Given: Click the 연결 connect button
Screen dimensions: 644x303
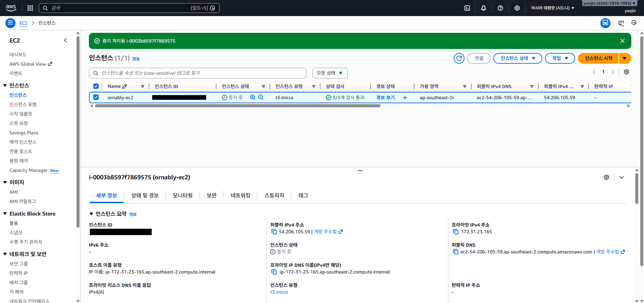Looking at the screenshot, I should pyautogui.click(x=479, y=58).
